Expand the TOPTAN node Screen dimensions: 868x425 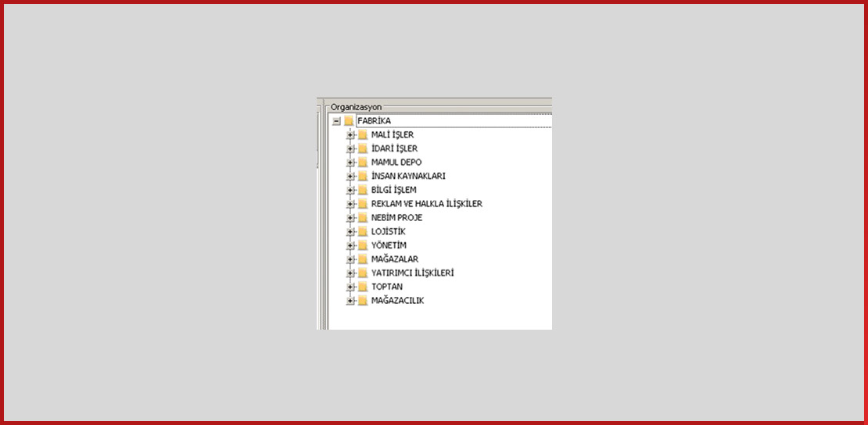click(x=350, y=287)
